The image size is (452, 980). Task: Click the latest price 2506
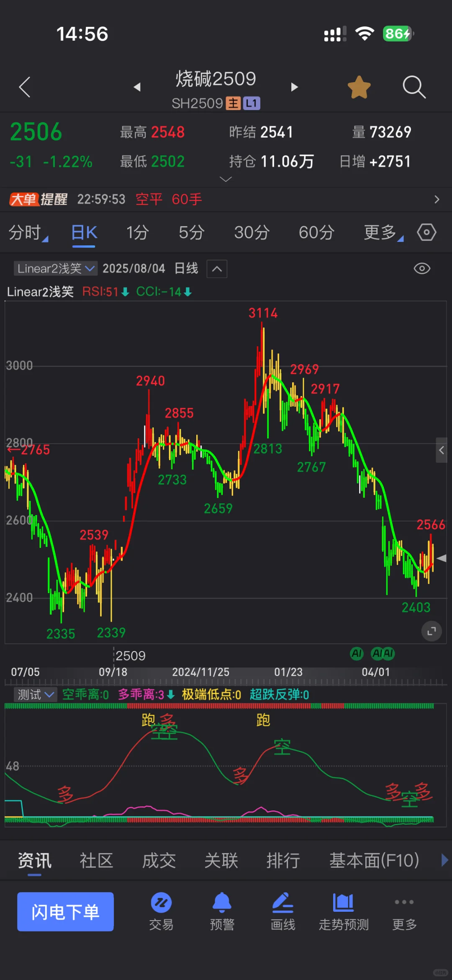coord(36,132)
